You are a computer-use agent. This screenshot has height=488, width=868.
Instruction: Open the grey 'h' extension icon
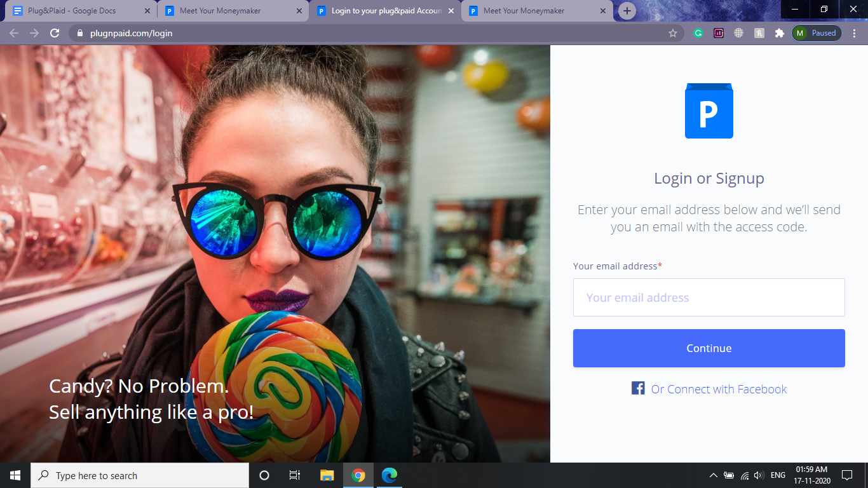[759, 33]
